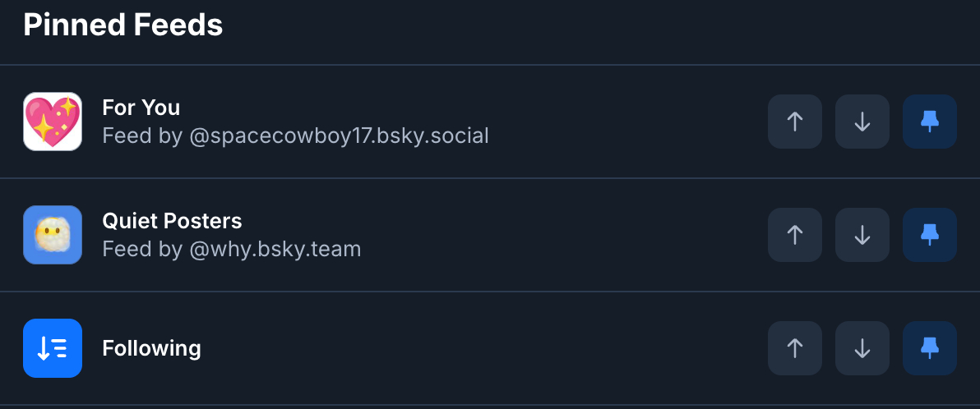Click empty space right of Quiet Posters title
Screen dimensions: 980x409
[x=493, y=221]
